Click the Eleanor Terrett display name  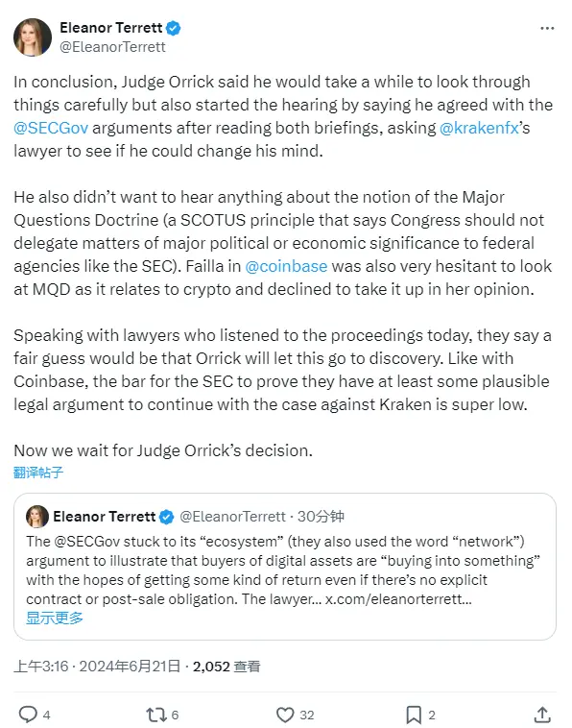tap(111, 28)
